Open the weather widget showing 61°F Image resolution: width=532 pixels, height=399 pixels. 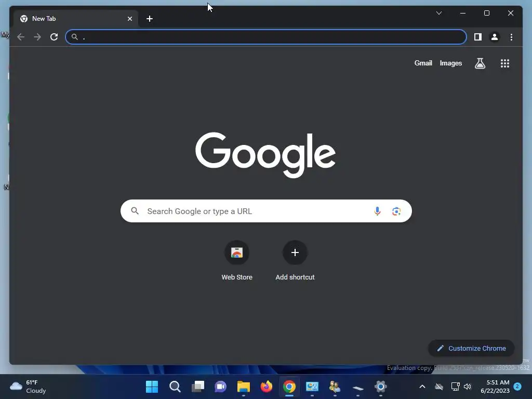28,387
